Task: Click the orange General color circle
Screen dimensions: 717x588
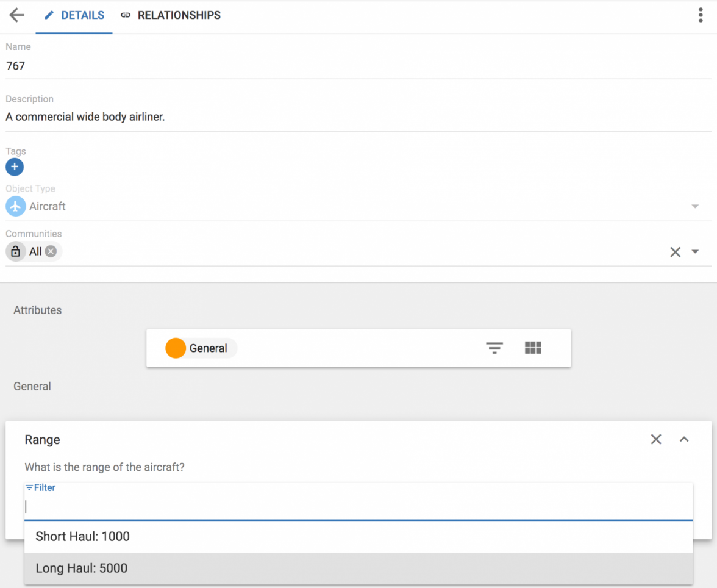Action: pos(176,348)
